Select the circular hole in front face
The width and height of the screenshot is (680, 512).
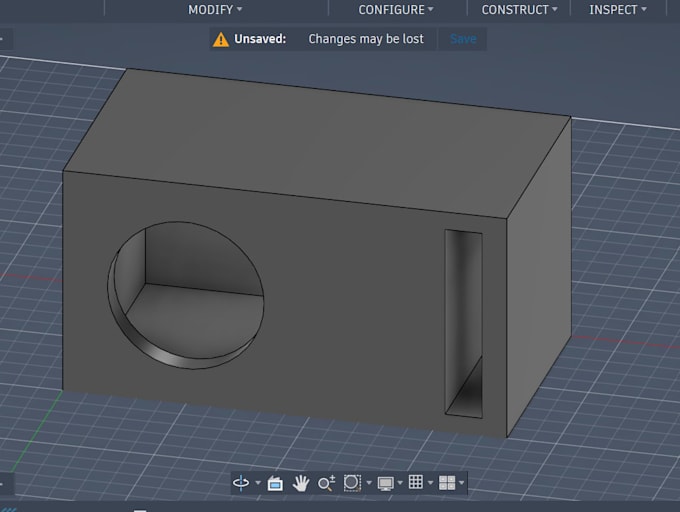point(186,295)
